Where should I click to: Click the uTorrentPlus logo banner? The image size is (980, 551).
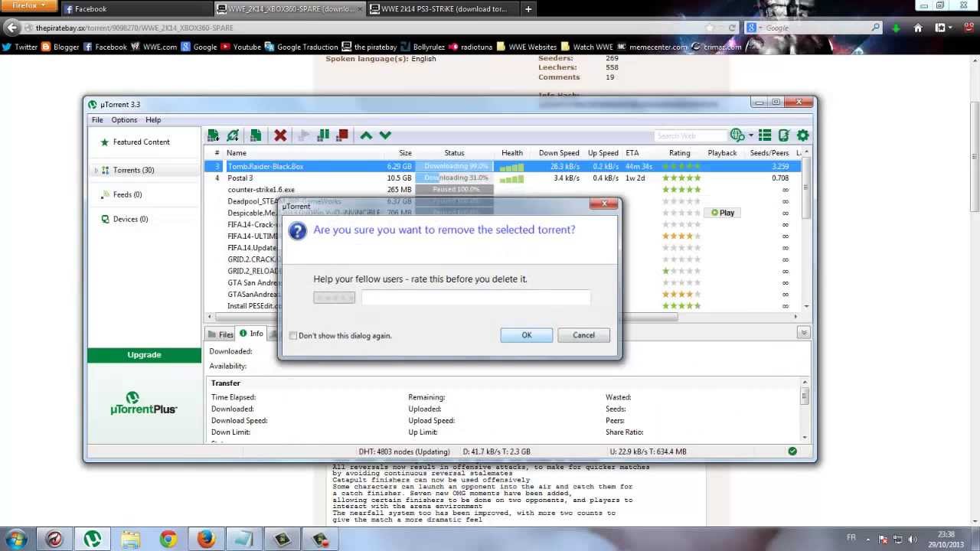(144, 403)
